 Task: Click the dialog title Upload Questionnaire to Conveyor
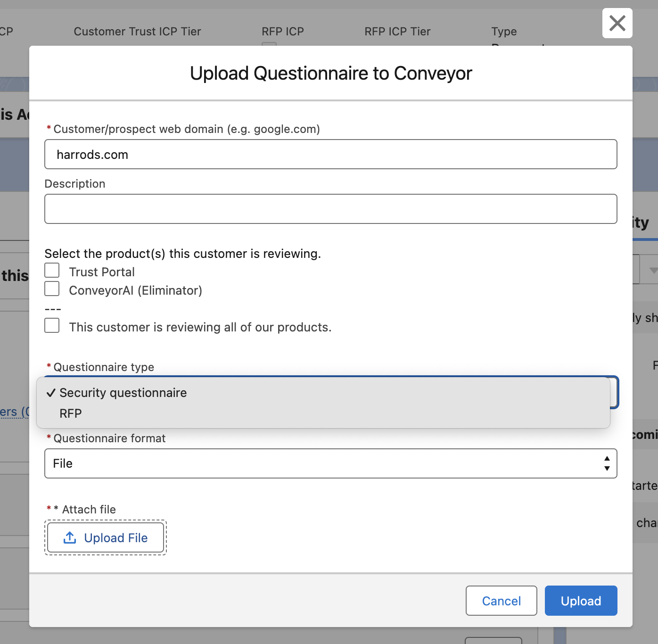coord(331,73)
